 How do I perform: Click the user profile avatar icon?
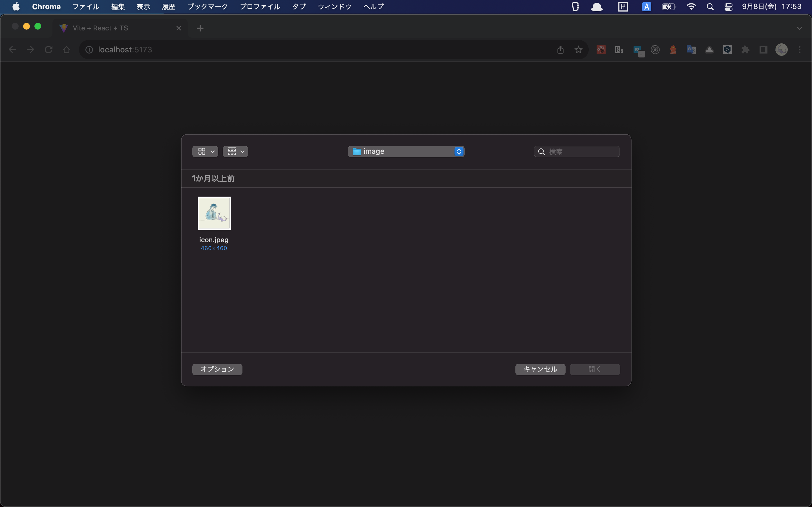781,50
